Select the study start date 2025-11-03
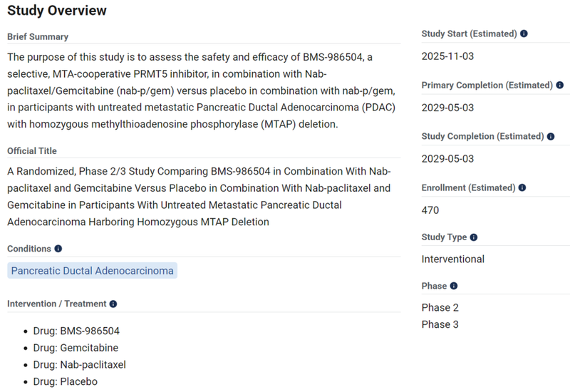This screenshot has width=570, height=392. pos(447,56)
